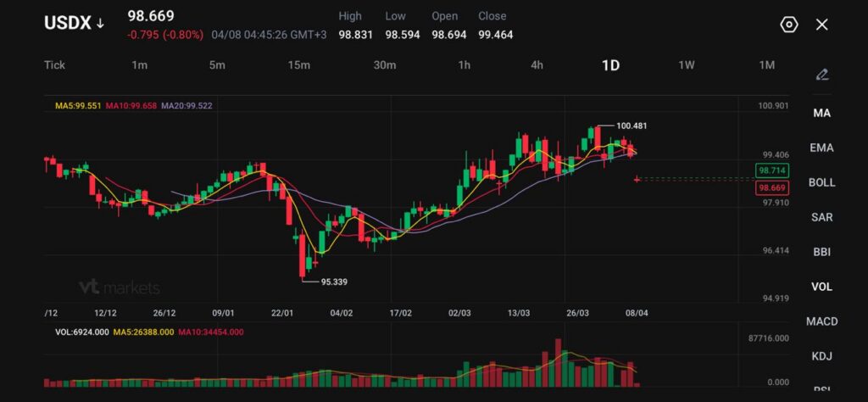Screen dimensions: 868x402
Task: Show the MACD indicator
Action: point(821,321)
